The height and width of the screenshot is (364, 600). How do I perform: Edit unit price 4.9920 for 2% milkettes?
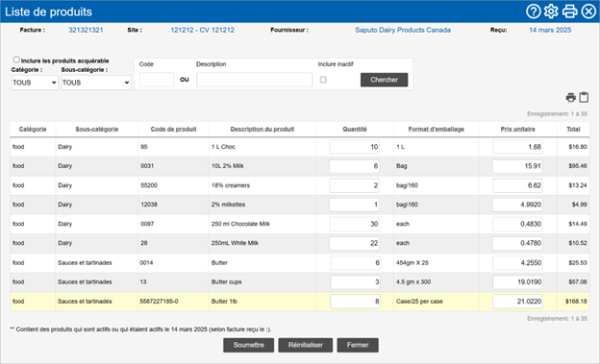pos(517,205)
